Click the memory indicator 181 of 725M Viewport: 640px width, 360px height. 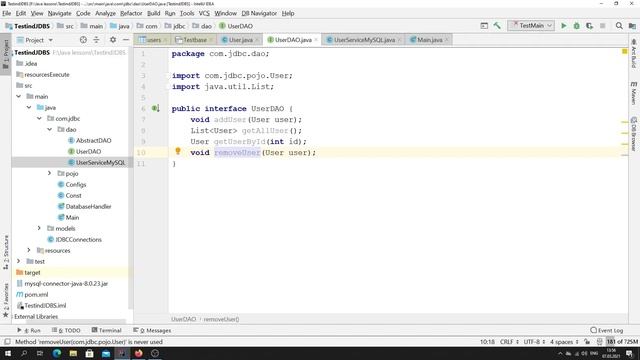click(622, 342)
